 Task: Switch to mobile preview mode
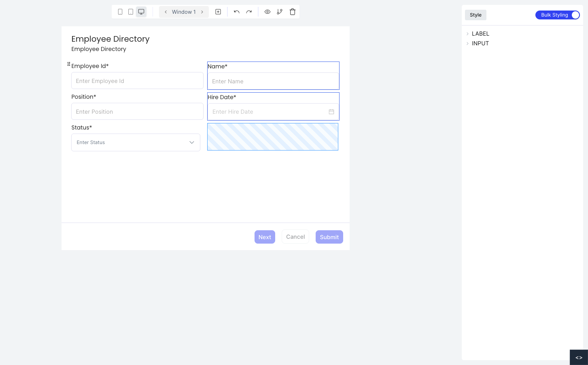coord(120,12)
